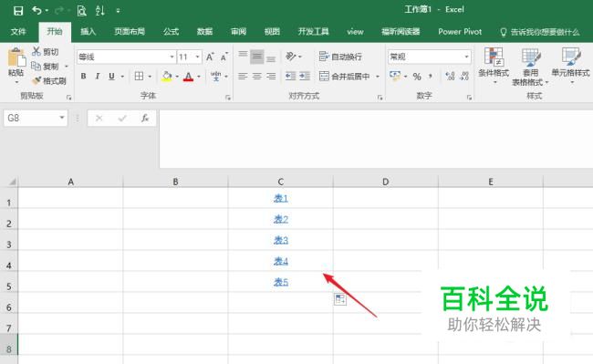Open the Name Box dropdown
The image size is (593, 364).
62,118
